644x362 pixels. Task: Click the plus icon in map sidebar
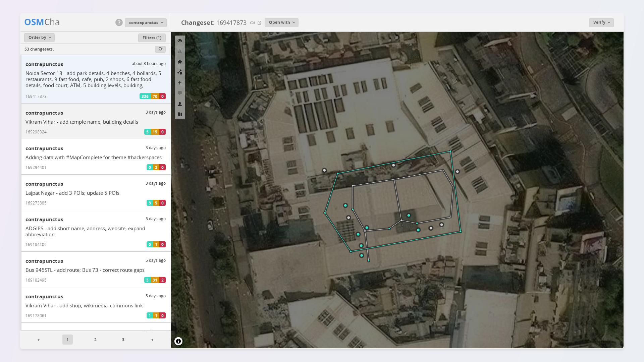pyautogui.click(x=180, y=83)
